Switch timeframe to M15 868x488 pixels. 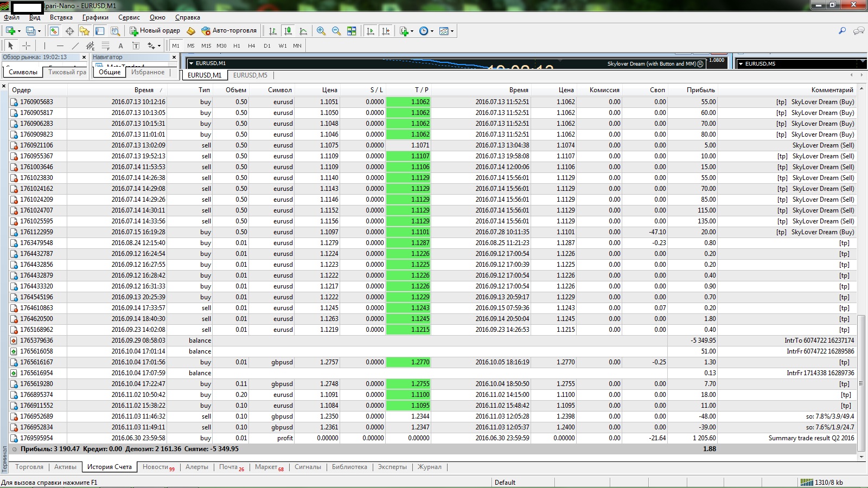[x=206, y=46]
